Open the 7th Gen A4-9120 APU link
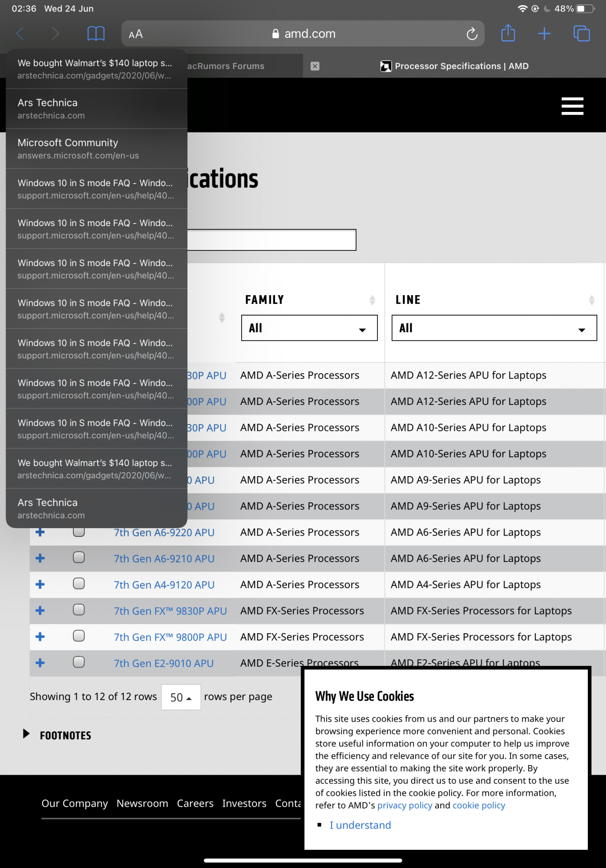Screen dimensions: 606x868 pyautogui.click(x=164, y=585)
